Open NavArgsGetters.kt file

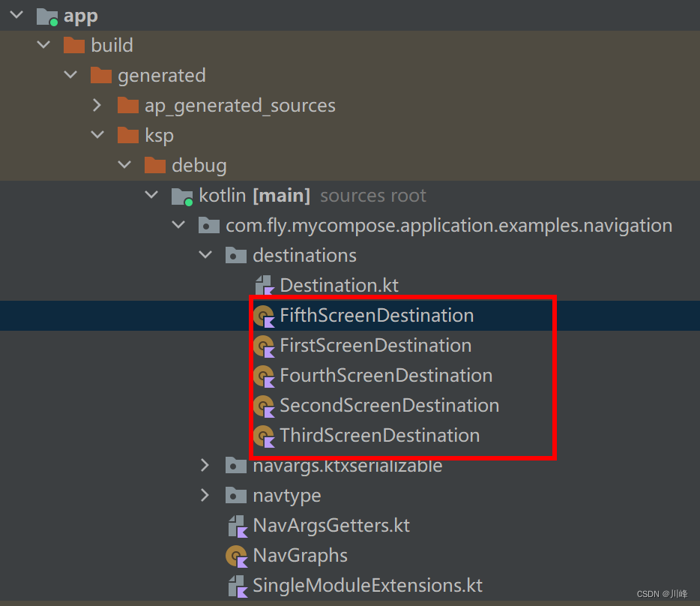[x=331, y=526]
